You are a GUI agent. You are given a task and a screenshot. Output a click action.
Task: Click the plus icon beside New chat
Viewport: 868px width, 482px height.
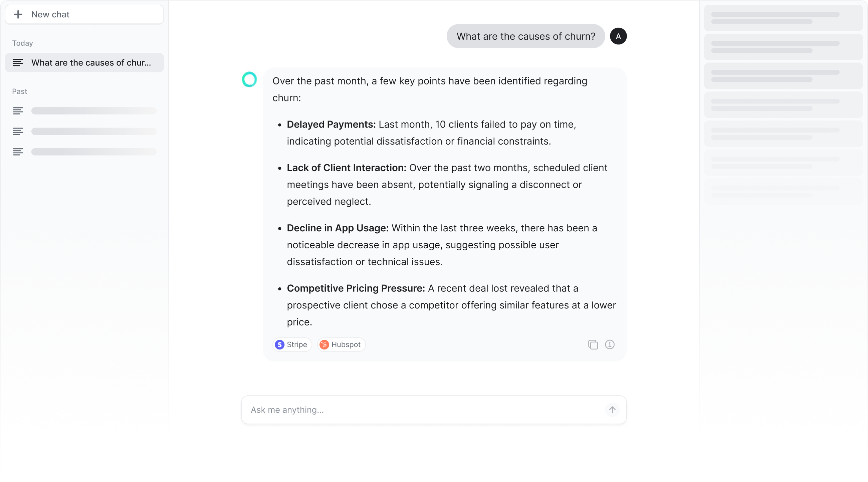tap(18, 14)
